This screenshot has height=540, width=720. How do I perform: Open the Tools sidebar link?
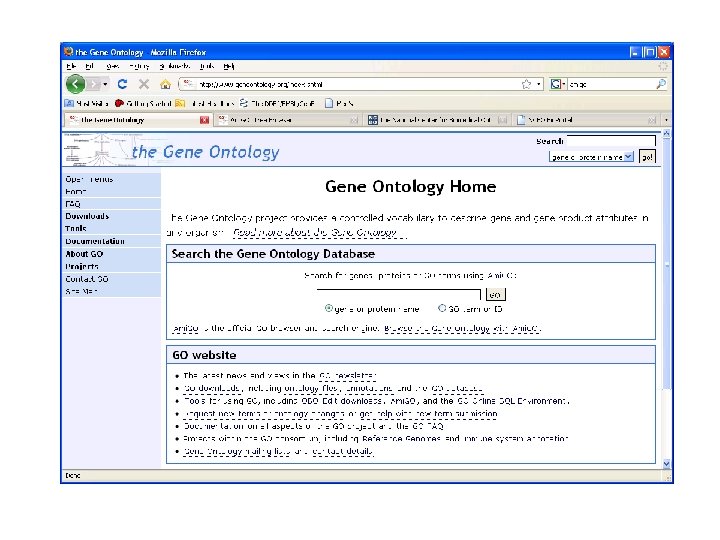(x=76, y=229)
